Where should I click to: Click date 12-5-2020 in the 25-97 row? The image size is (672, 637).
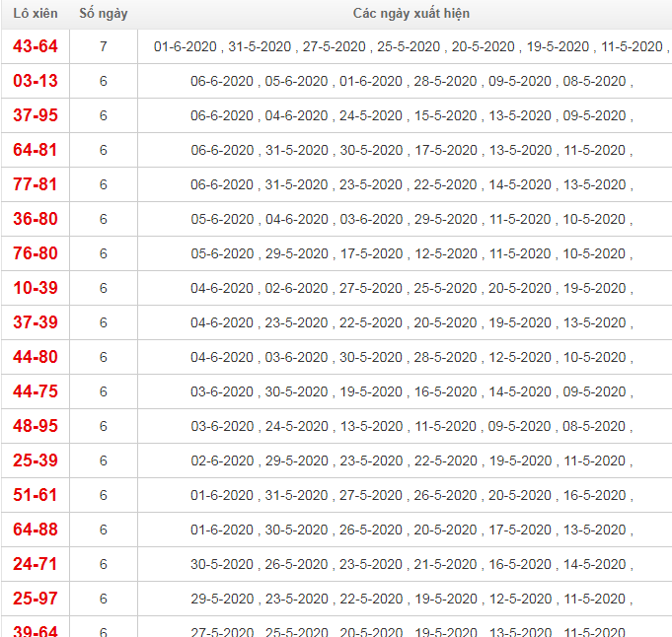[520, 599]
